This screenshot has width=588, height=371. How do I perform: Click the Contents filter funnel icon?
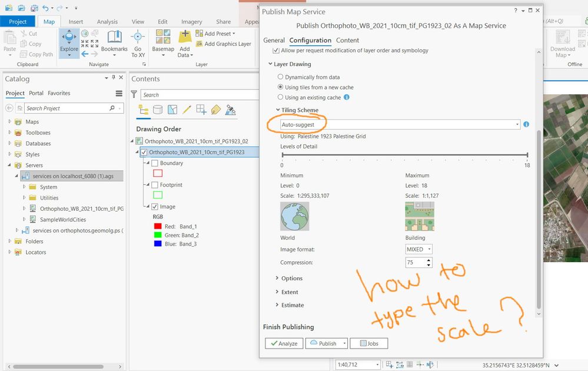pos(134,94)
